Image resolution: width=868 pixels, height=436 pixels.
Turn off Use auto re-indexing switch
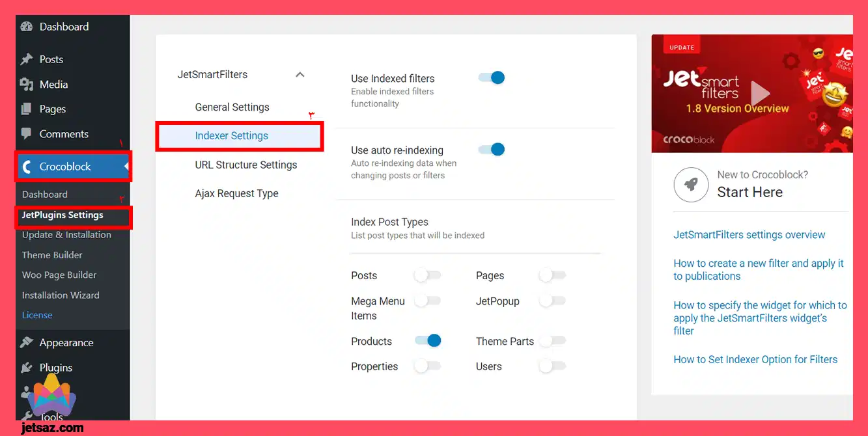492,150
